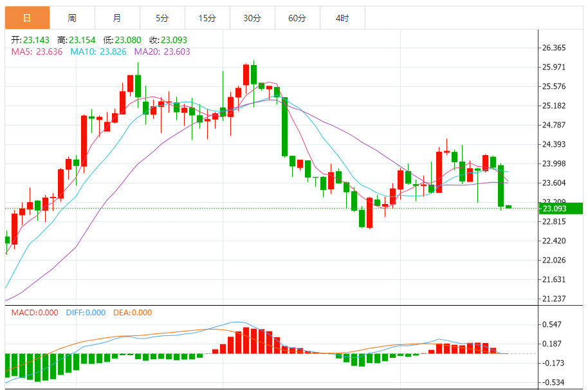Click the MA10 indicator value 23.826
Image resolution: width=588 pixels, height=390 pixels.
coord(113,51)
